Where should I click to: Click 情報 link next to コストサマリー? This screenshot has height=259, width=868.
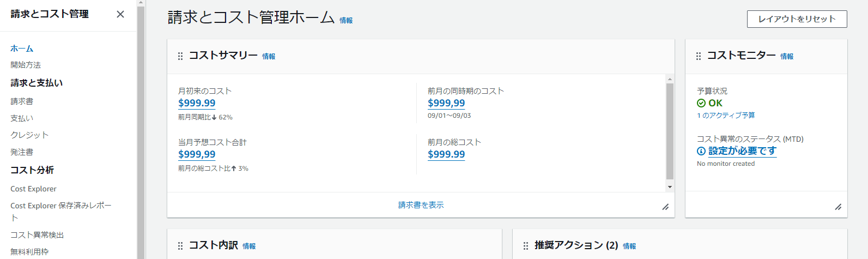[x=269, y=57]
